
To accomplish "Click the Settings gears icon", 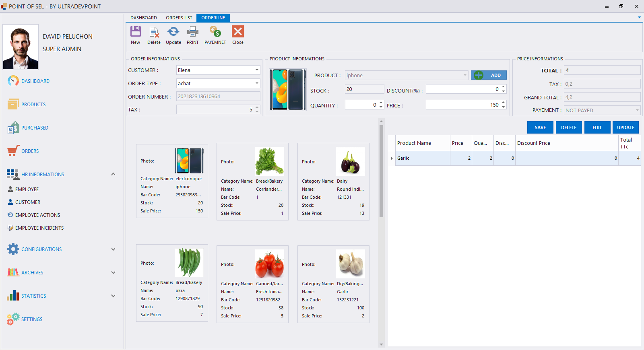I will click(x=13, y=319).
